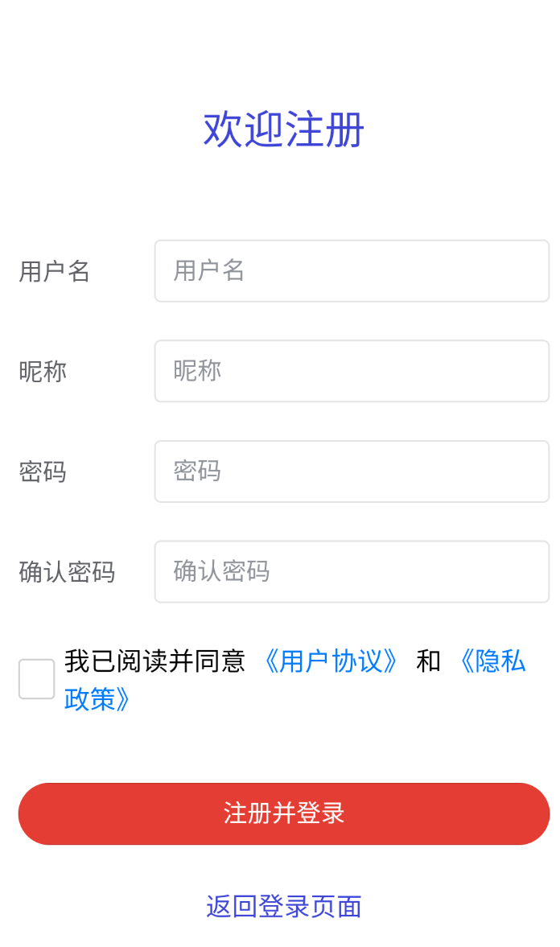Screen dimensions: 560x947
Task: Click the 和 text between the links
Action: (x=428, y=661)
